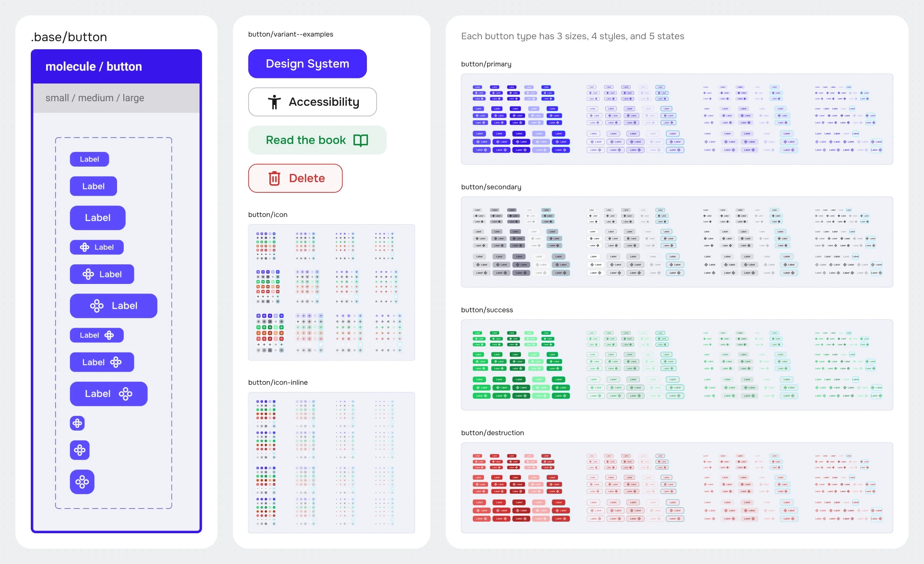Open the button/destruction variants frame
Screen dimensions: 924x564
point(677,488)
